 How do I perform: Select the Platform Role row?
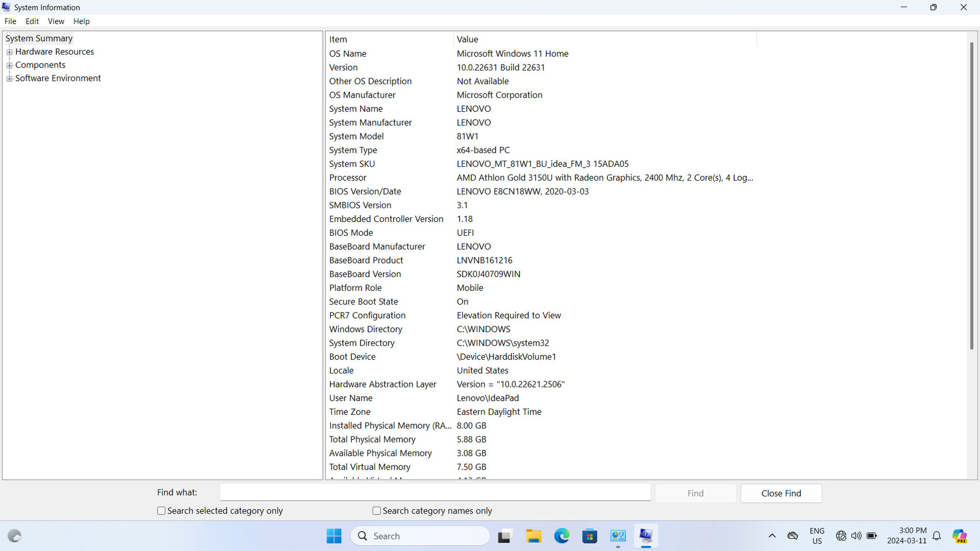[541, 288]
